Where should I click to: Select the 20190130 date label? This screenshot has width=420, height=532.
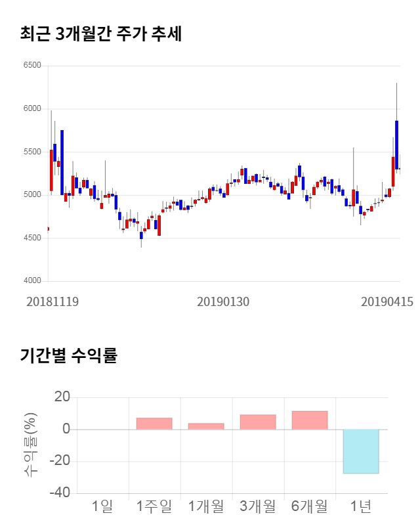point(223,302)
